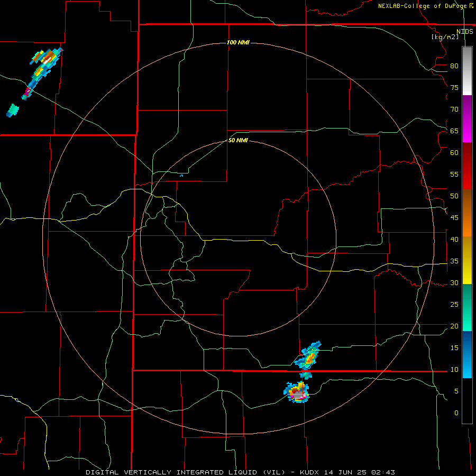Click the tiny blue echo near the 50 NMI ring
This screenshot has height=476, width=476.
click(x=181, y=176)
